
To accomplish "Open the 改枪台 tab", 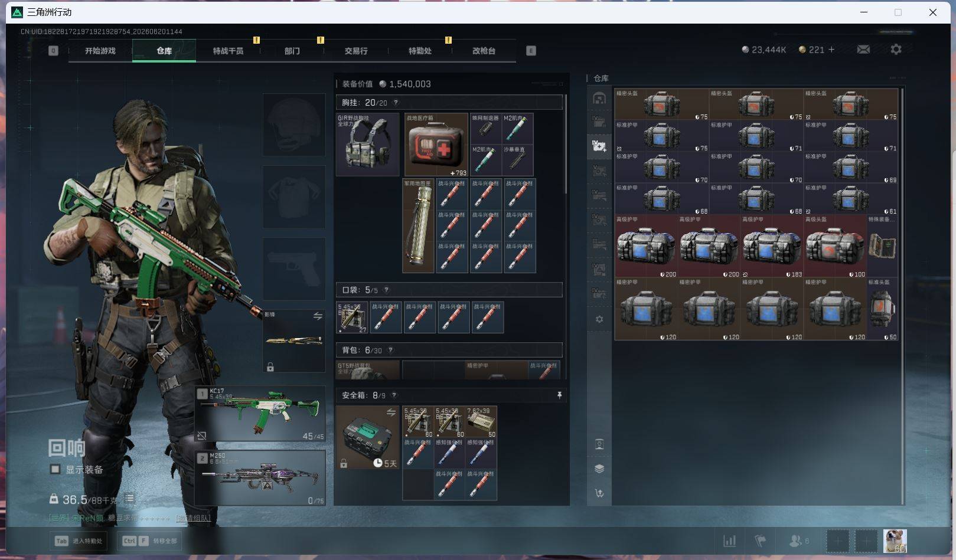I will click(484, 51).
